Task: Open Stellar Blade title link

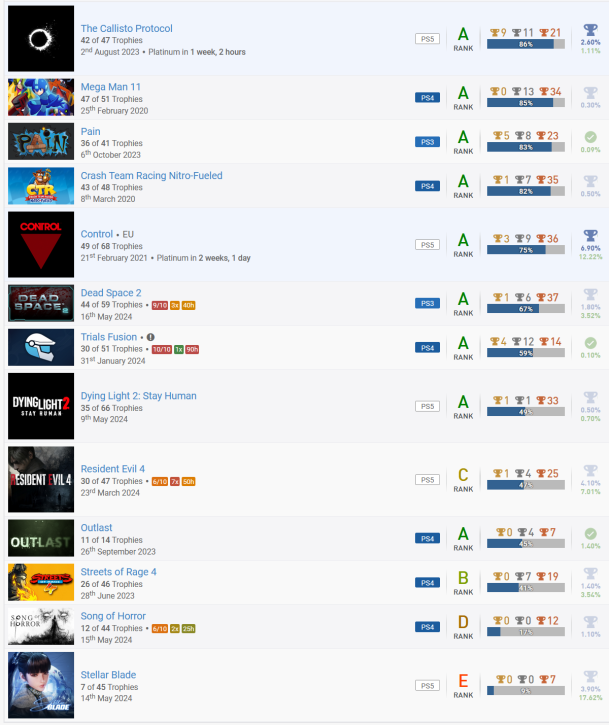Action: 108,675
